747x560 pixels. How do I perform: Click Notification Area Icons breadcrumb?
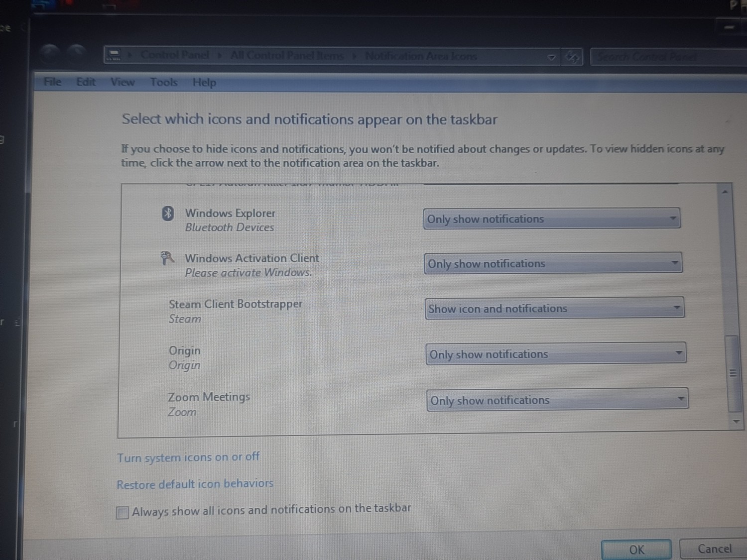coord(421,56)
